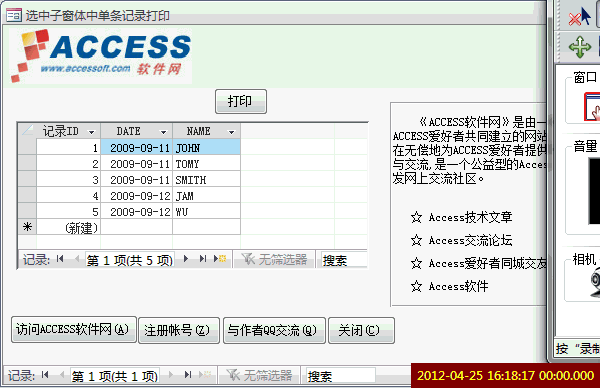Click the 打印 print button
The height and width of the screenshot is (388, 600).
(241, 101)
